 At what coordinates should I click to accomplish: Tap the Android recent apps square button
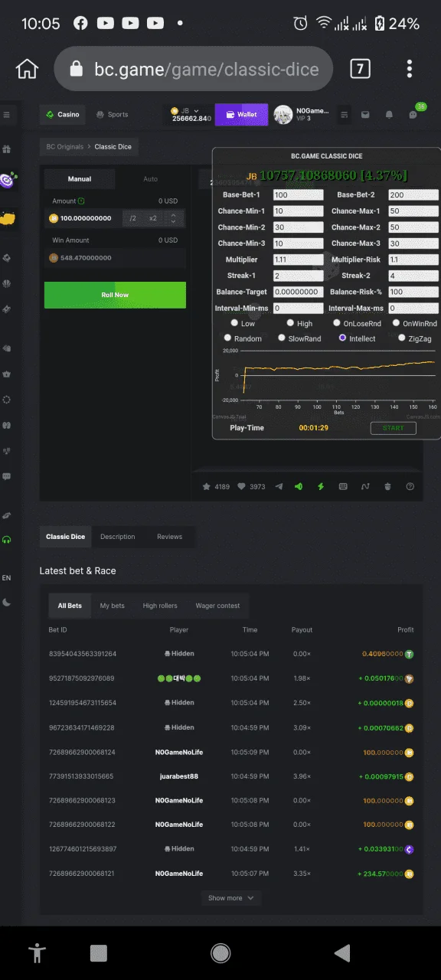point(98,952)
